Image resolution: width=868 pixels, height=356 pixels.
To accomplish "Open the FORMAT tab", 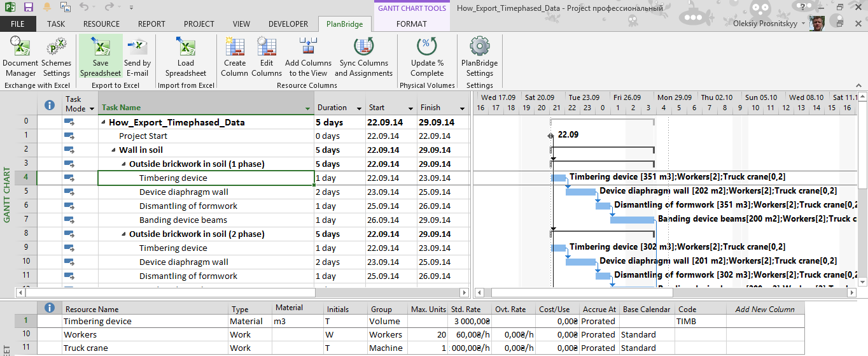I will click(412, 24).
